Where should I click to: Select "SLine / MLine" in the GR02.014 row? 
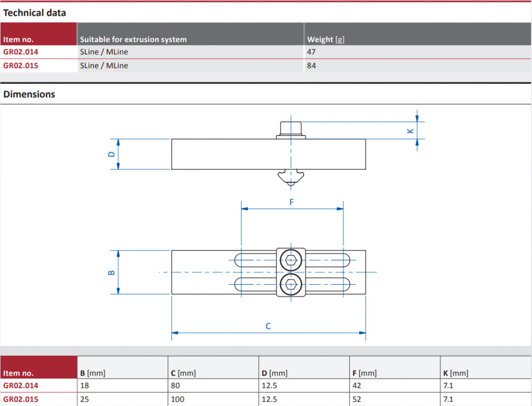pyautogui.click(x=104, y=52)
